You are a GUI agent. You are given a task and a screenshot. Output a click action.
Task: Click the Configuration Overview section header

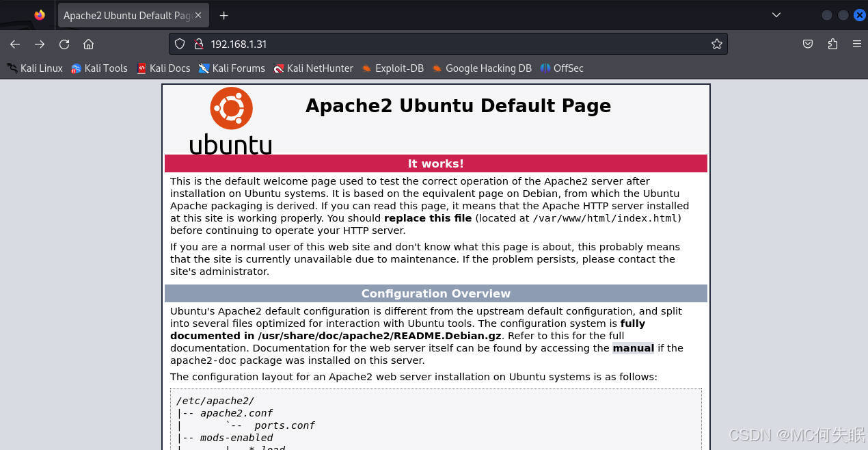click(x=436, y=293)
